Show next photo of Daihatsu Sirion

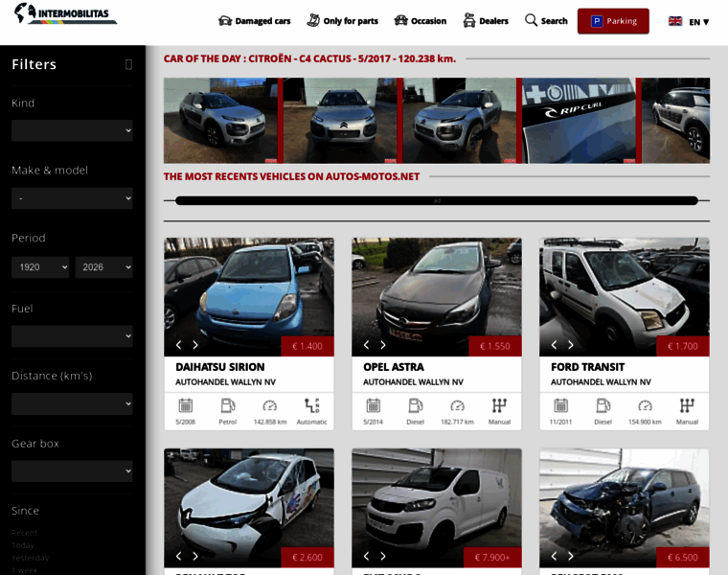click(195, 345)
